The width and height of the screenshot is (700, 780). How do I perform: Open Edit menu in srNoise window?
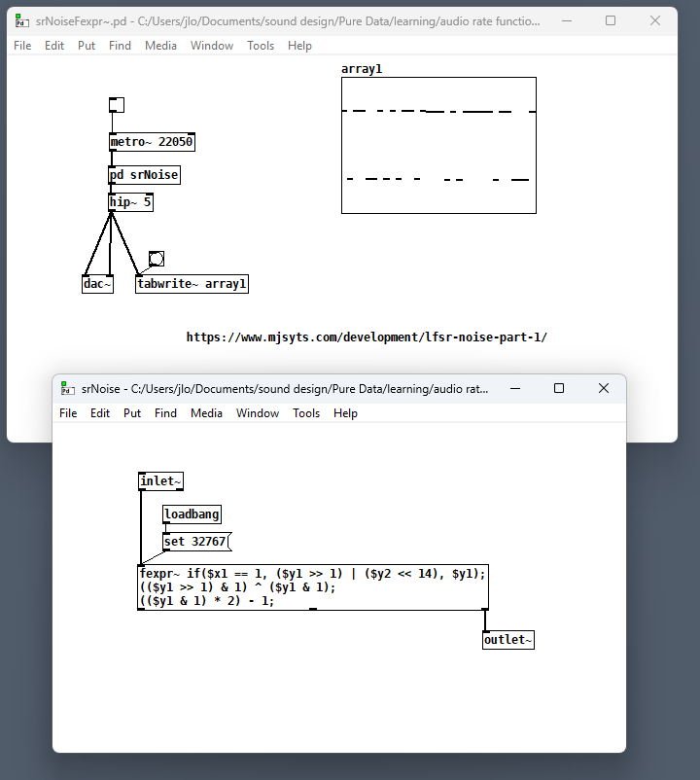[100, 413]
